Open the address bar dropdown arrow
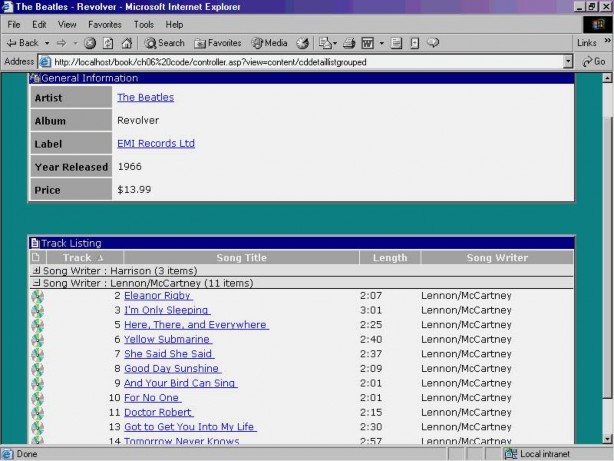 (x=568, y=61)
